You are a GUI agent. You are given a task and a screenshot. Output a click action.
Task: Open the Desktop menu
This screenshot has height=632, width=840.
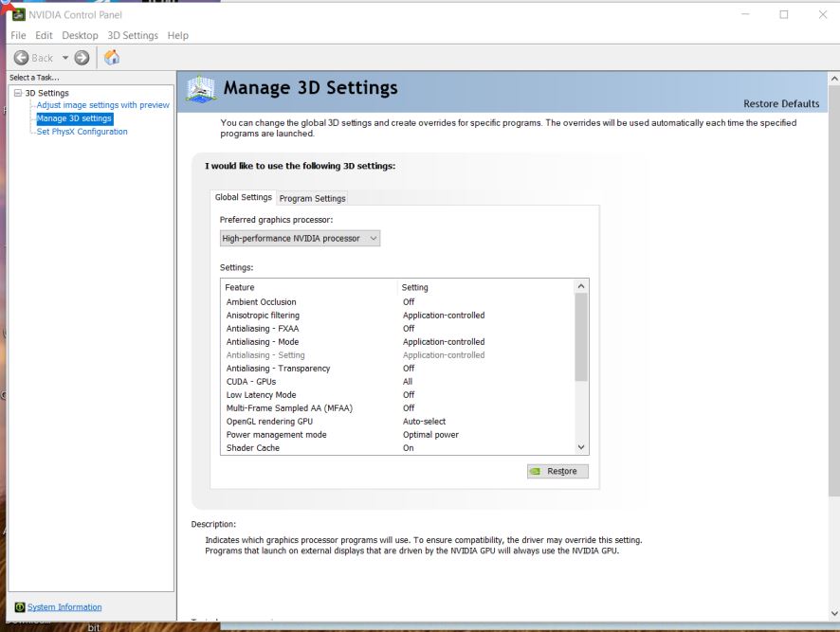(80, 35)
